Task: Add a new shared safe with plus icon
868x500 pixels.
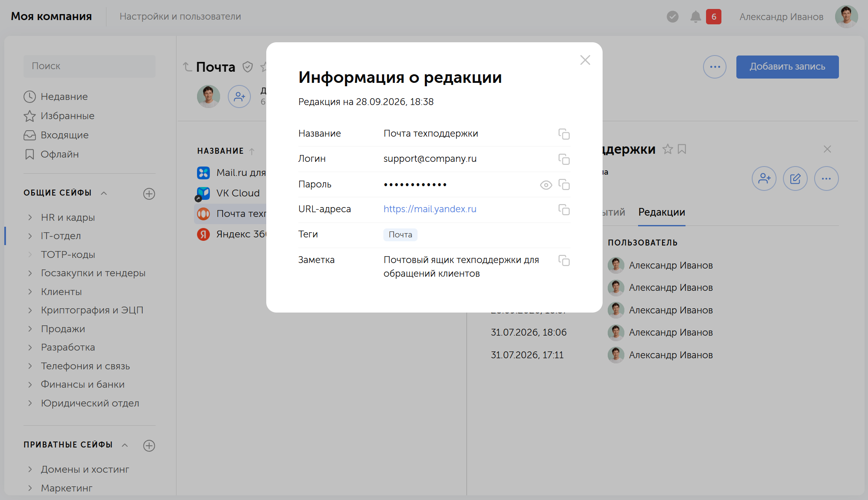Action: [149, 194]
